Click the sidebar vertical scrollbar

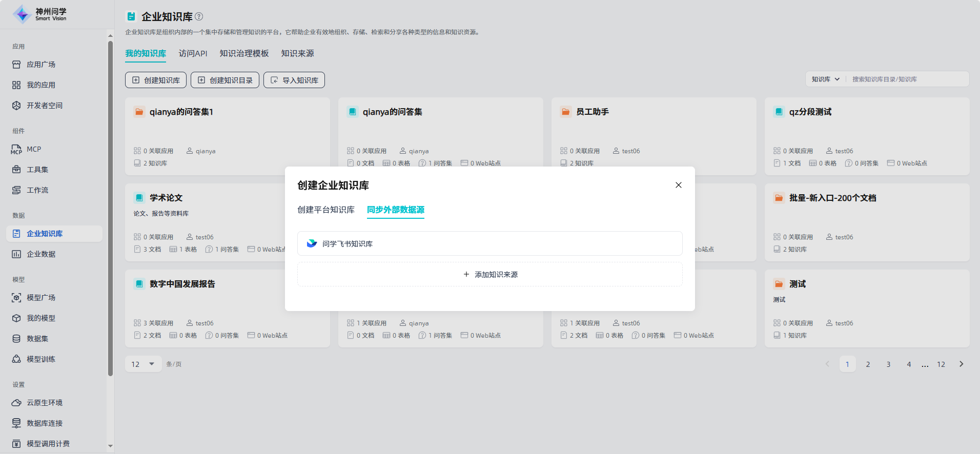tap(110, 205)
